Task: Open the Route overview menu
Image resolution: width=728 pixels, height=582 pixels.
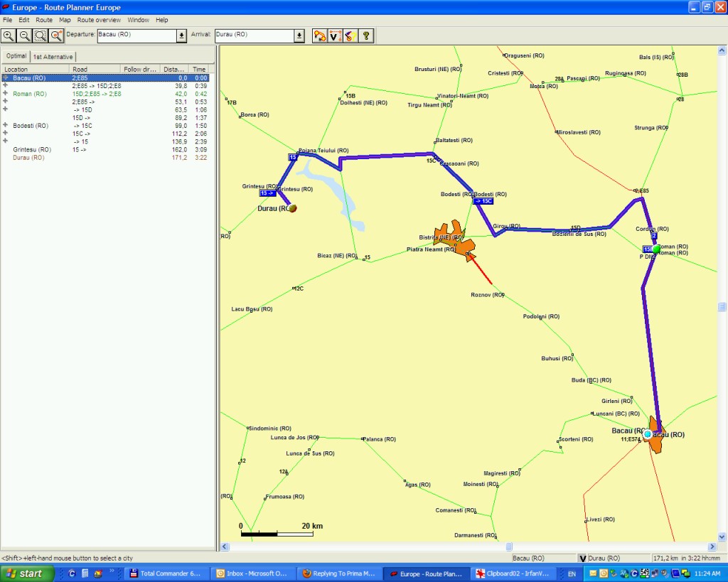Action: pyautogui.click(x=100, y=20)
